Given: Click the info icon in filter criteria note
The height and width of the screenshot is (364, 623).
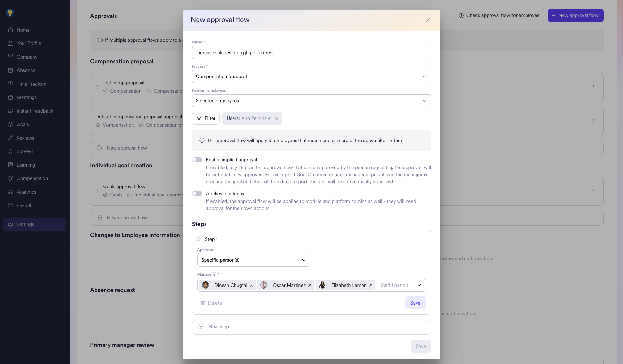Looking at the screenshot, I should pos(202,141).
